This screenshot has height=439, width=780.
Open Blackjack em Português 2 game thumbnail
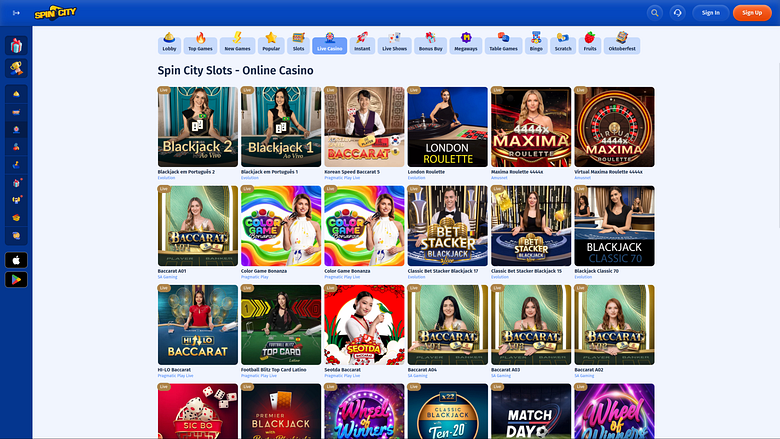198,127
